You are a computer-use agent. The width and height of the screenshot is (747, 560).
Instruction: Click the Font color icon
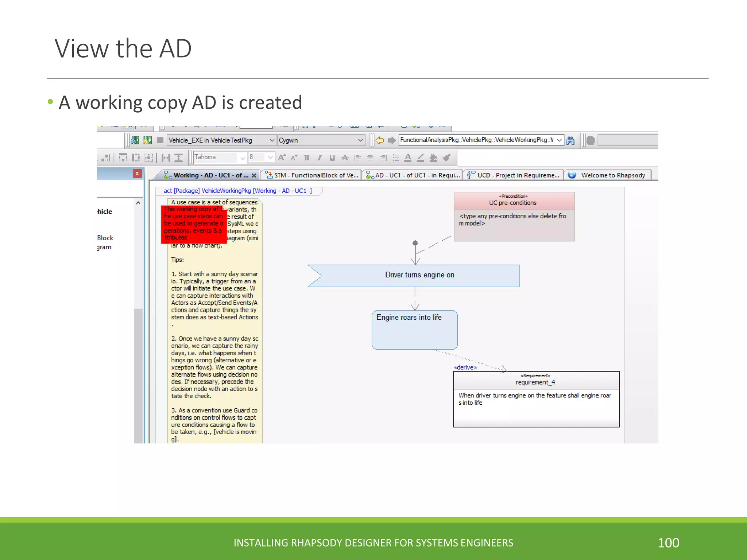click(408, 157)
